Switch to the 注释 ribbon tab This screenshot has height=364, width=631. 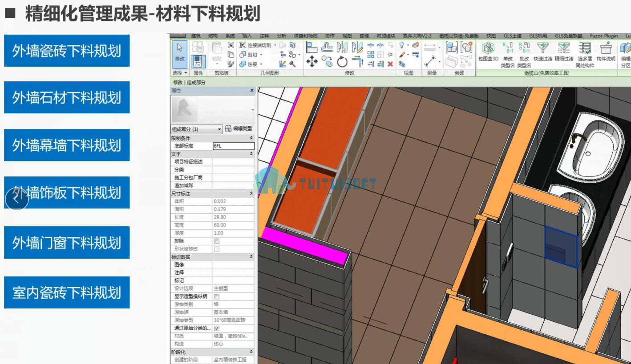point(264,36)
